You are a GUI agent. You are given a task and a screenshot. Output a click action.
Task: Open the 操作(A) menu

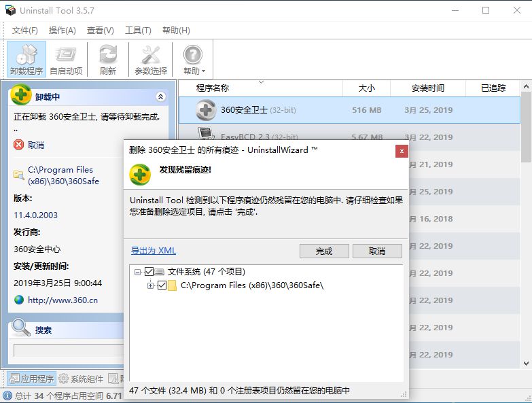62,31
